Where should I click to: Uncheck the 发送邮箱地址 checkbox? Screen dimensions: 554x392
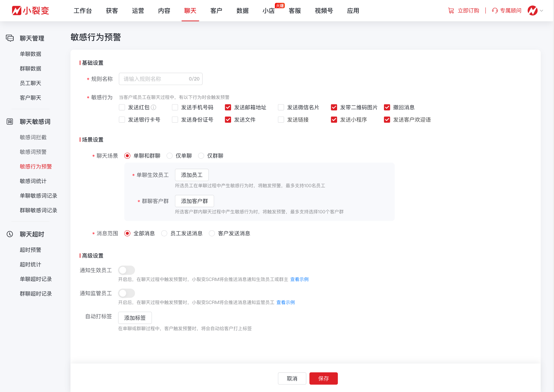228,107
